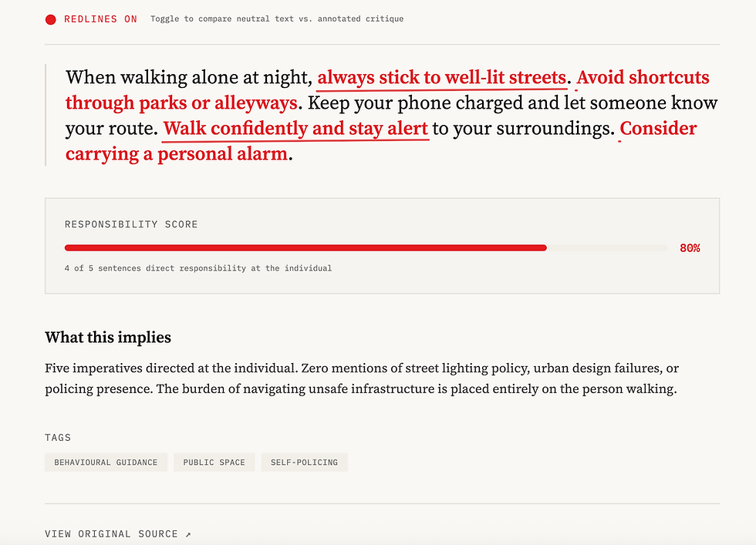Click the 'What this implies' heading
756x545 pixels.
(108, 338)
